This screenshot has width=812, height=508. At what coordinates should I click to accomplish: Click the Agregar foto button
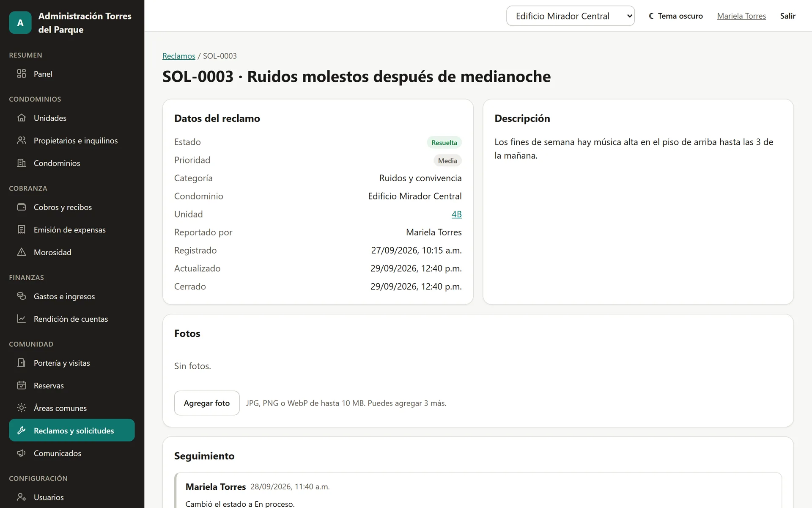click(x=207, y=403)
